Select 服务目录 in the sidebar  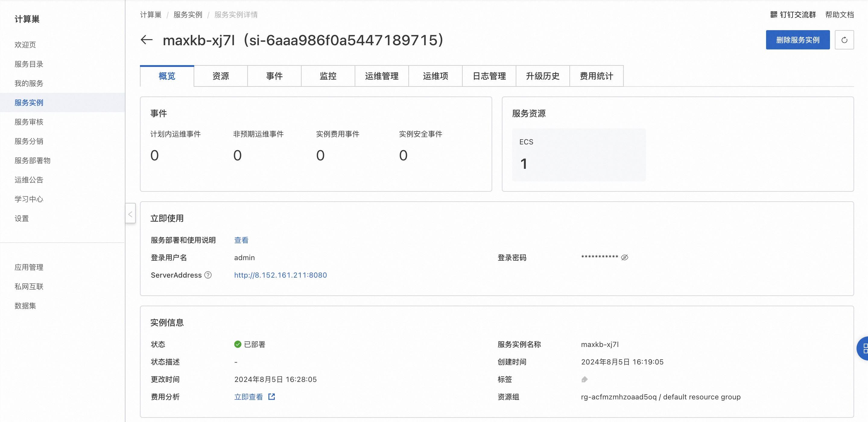point(28,64)
